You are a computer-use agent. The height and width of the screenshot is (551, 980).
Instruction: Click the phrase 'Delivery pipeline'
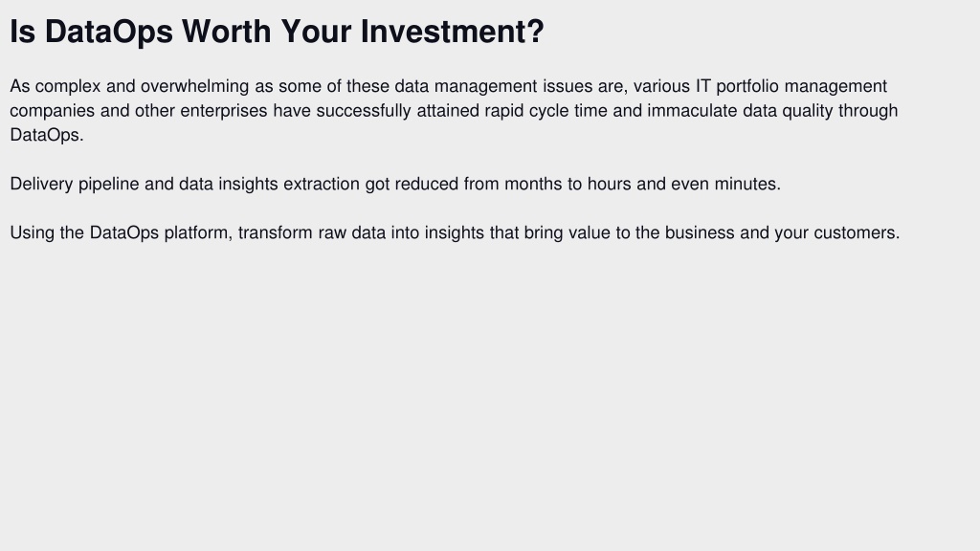coord(75,185)
